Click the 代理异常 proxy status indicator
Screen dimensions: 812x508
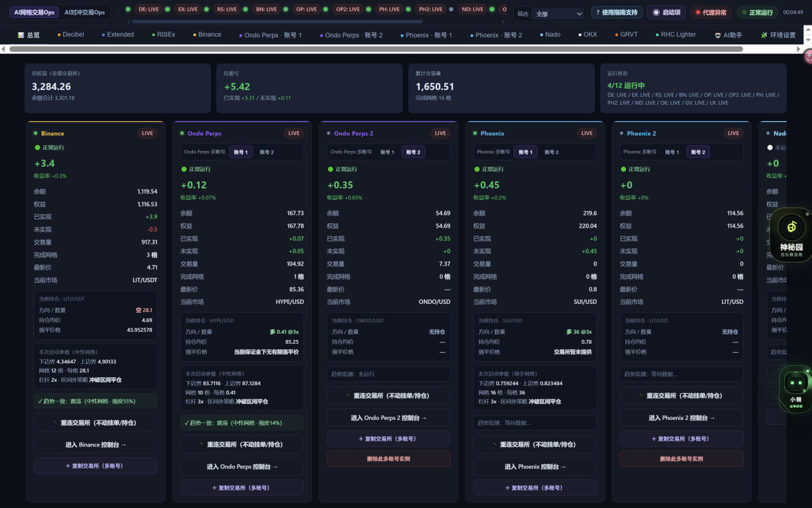(710, 12)
